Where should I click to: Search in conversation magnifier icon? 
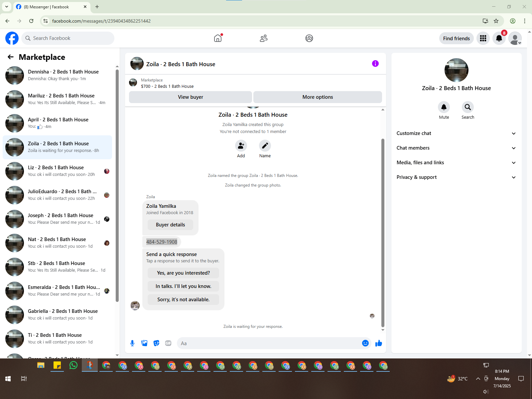(468, 107)
